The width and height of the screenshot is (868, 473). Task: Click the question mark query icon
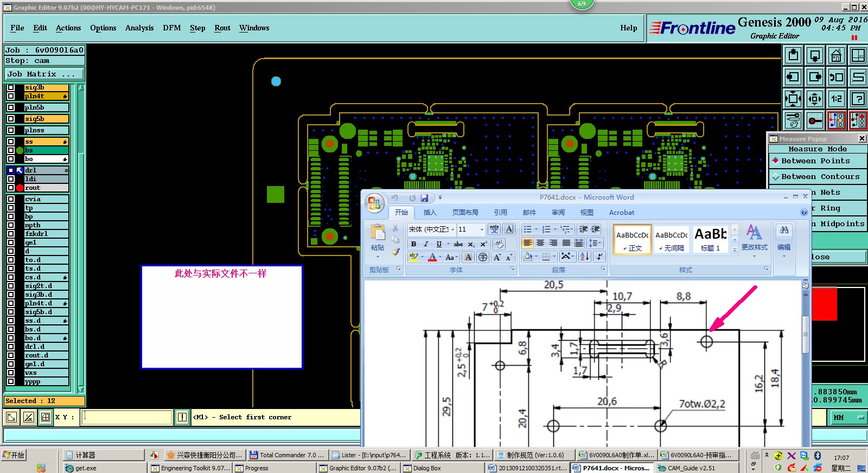[x=858, y=98]
